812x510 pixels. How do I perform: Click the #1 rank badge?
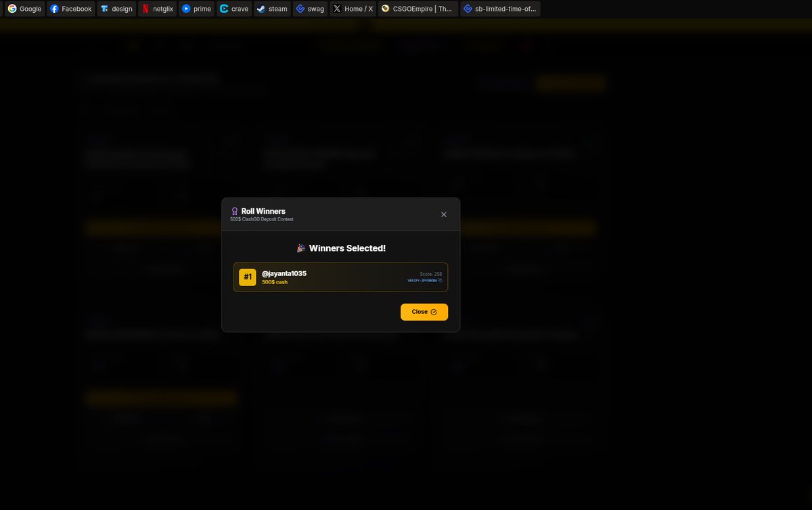point(248,277)
